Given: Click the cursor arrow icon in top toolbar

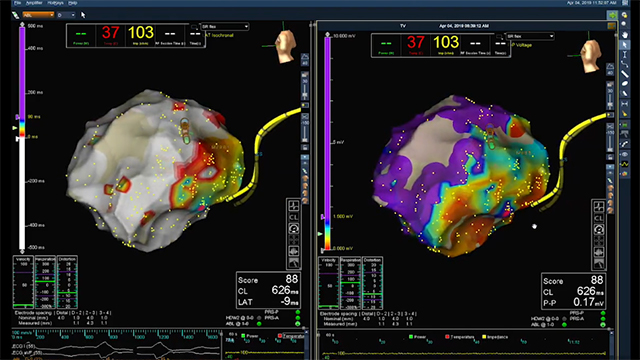Looking at the screenshot, I should (83, 15).
